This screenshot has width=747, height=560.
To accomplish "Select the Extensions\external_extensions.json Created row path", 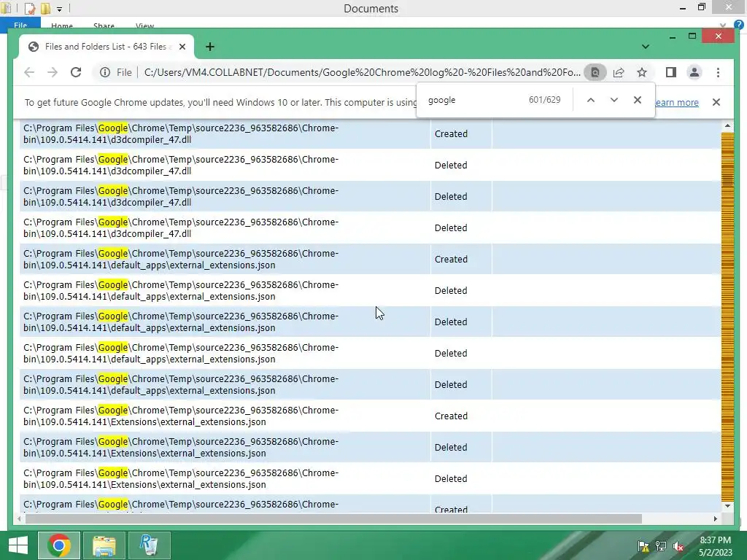I will click(181, 416).
